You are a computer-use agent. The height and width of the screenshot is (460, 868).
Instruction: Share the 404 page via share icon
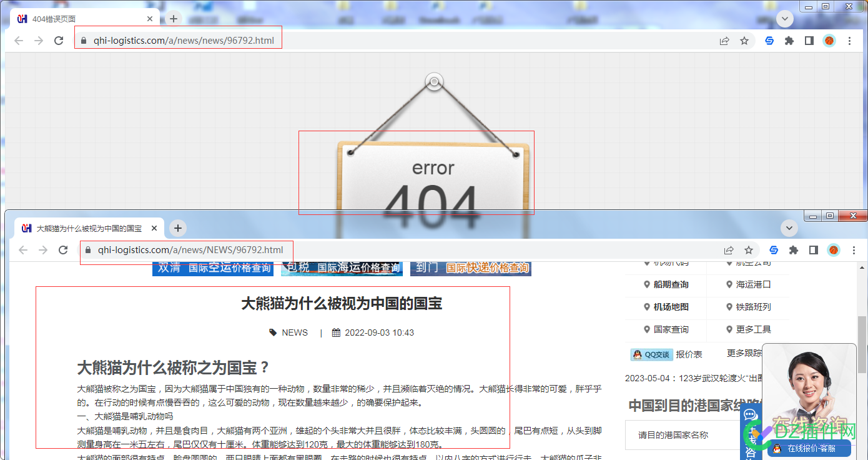(x=724, y=41)
